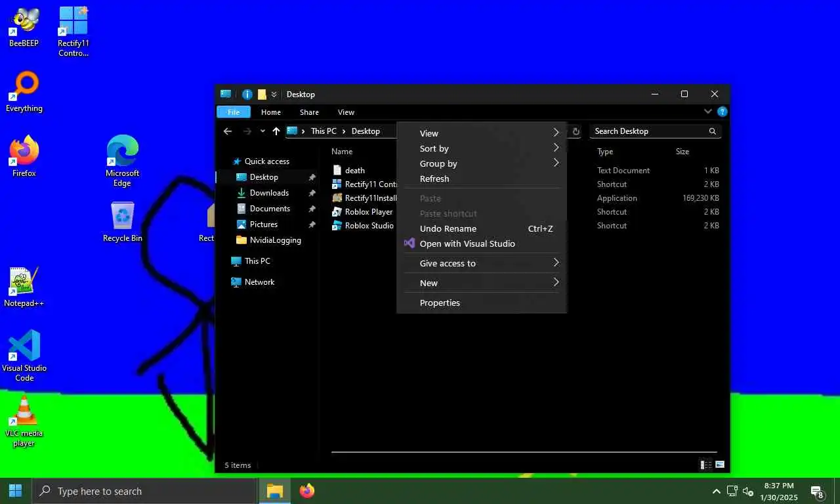840x504 pixels.
Task: Expand the Group by submenu
Action: [482, 163]
